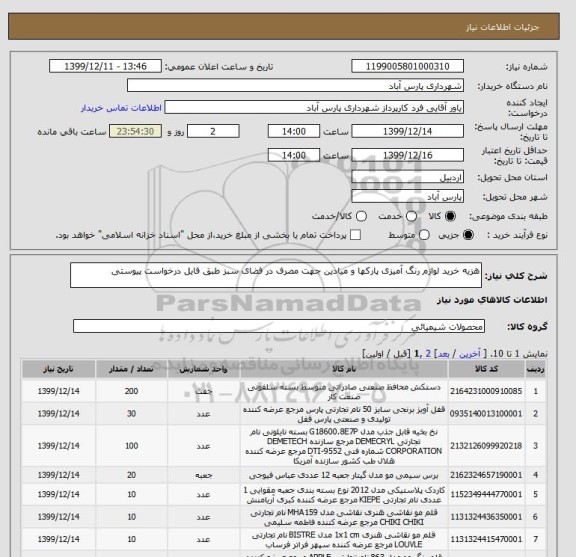Select item code 2164231000910085

tap(486, 391)
